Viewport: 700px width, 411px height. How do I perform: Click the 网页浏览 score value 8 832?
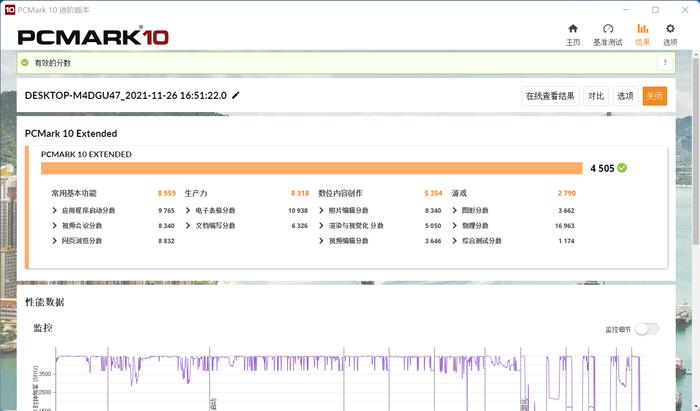[x=166, y=241]
